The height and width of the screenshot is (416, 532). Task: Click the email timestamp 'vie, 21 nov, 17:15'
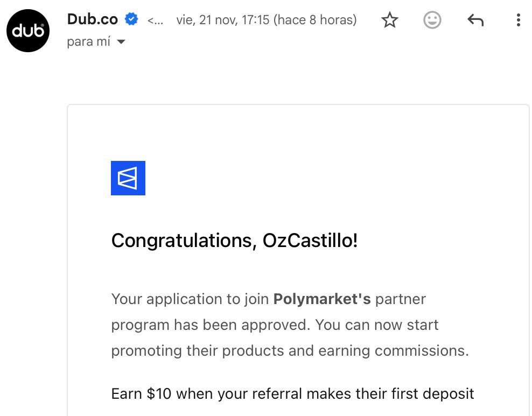click(223, 20)
